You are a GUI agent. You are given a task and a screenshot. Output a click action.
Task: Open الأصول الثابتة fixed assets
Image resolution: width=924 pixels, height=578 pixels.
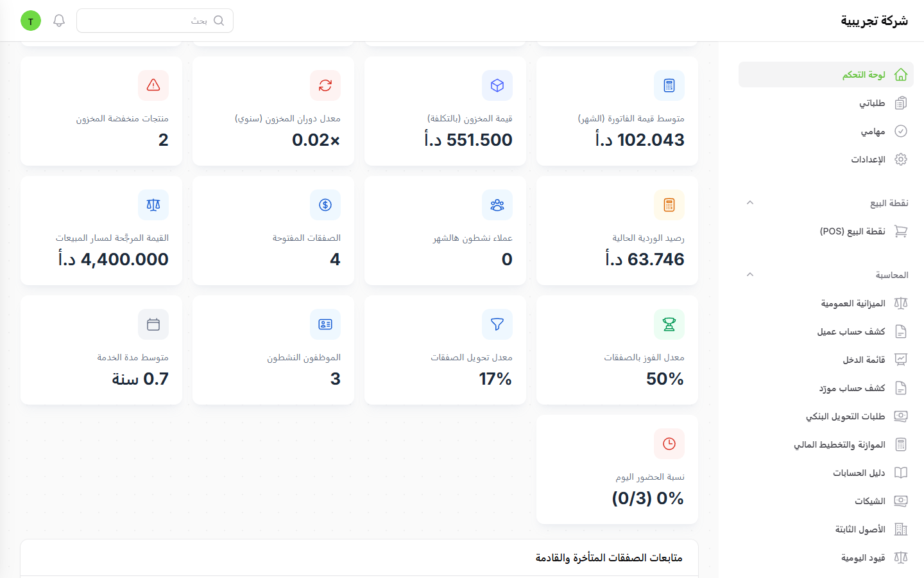(x=826, y=529)
